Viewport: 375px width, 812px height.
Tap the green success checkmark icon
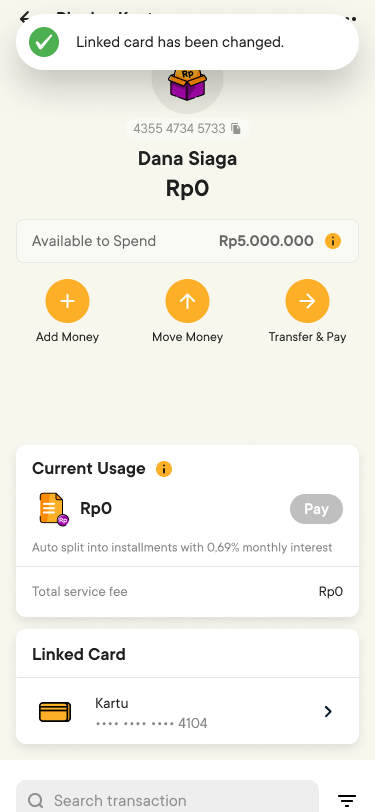coord(44,42)
